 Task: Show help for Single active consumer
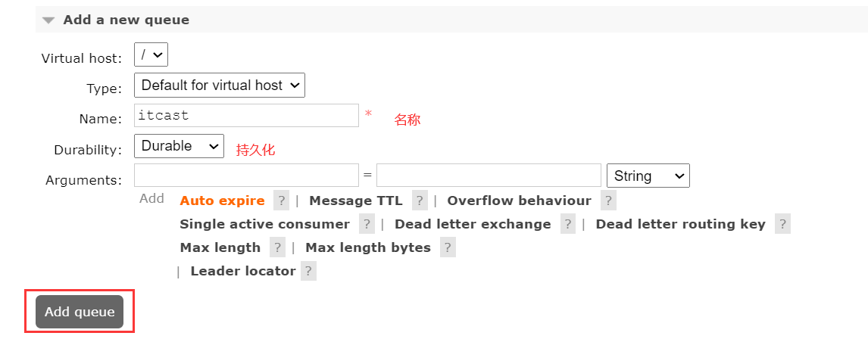(x=367, y=224)
